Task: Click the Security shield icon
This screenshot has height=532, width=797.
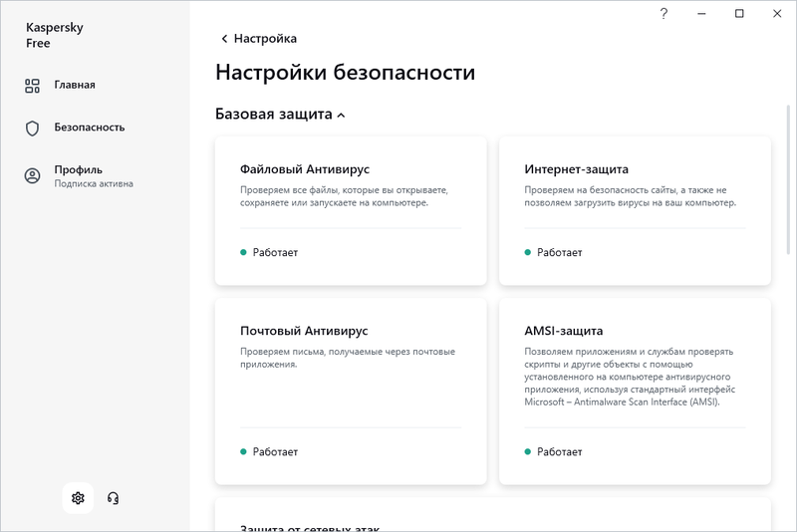Action: point(32,128)
